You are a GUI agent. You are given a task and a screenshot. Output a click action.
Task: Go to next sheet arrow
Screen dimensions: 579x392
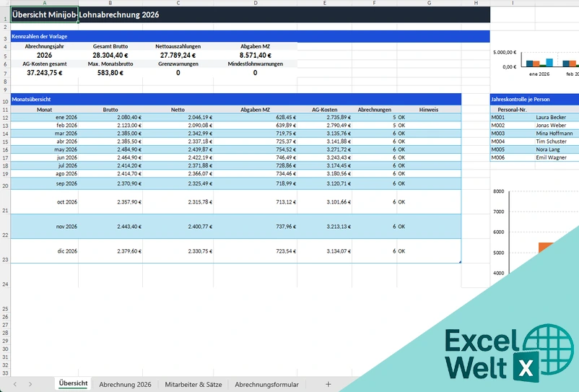pos(30,384)
